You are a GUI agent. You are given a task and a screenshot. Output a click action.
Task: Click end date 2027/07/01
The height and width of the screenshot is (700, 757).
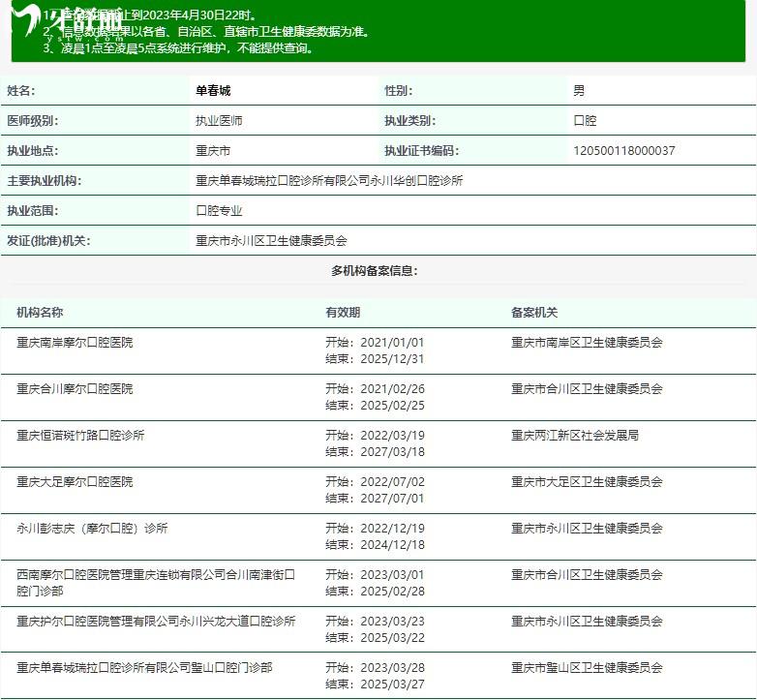[392, 498]
